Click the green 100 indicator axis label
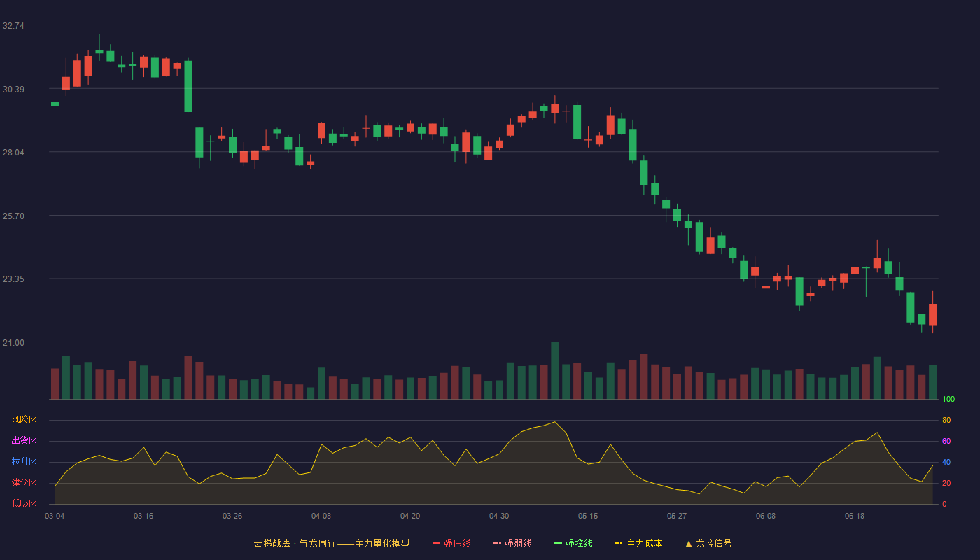 tap(948, 400)
